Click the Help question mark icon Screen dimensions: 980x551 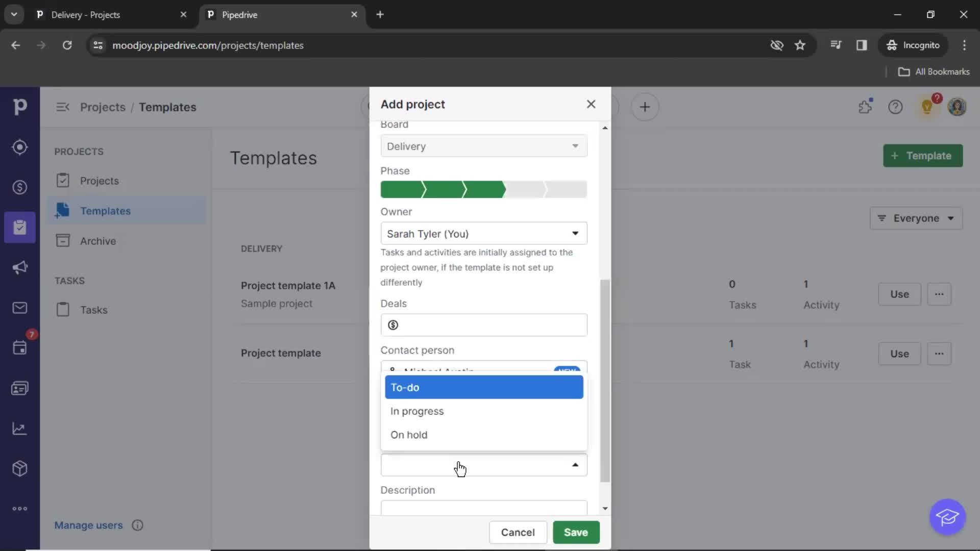tap(896, 107)
